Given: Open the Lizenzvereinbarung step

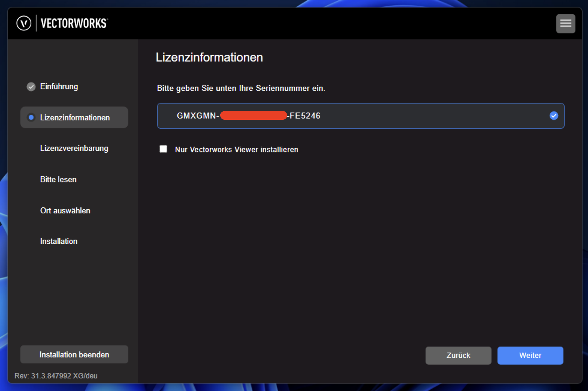Looking at the screenshot, I should 74,149.
